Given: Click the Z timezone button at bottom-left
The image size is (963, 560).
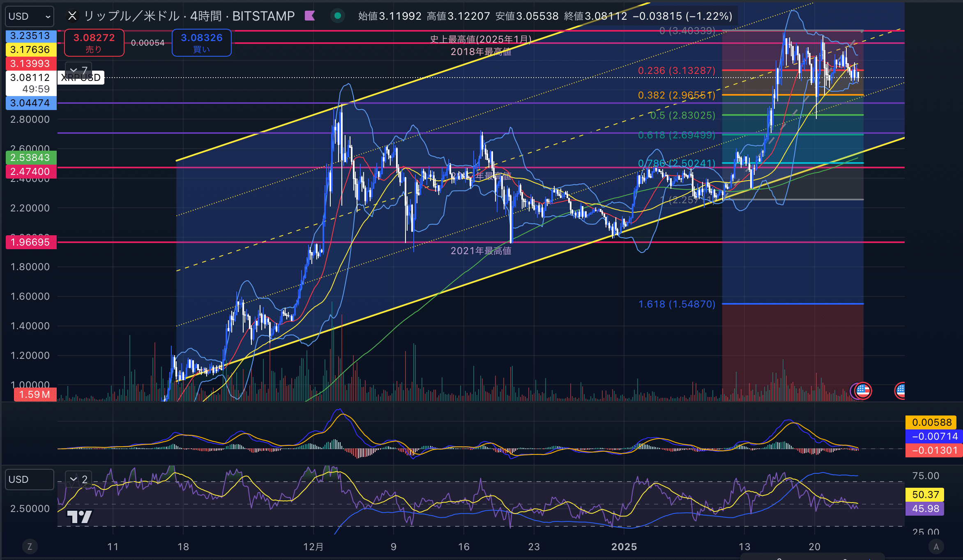Looking at the screenshot, I should click(x=30, y=546).
